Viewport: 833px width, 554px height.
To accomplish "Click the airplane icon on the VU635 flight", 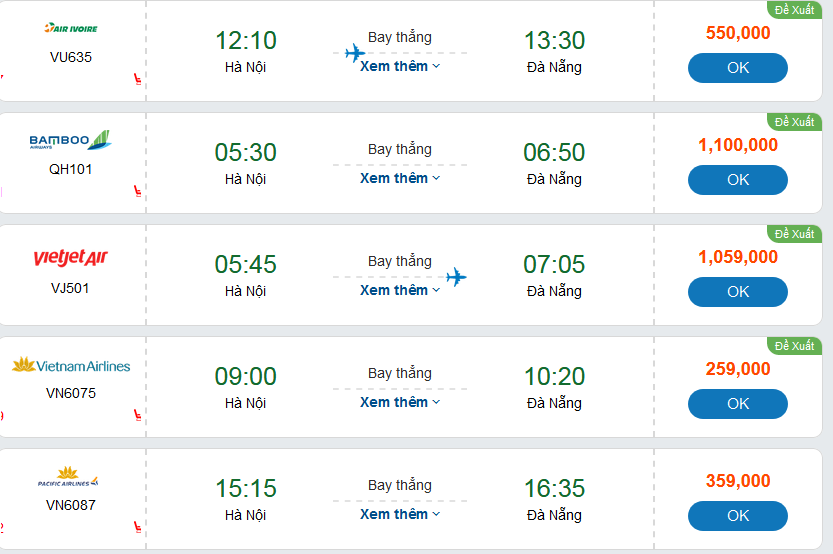I will point(354,53).
